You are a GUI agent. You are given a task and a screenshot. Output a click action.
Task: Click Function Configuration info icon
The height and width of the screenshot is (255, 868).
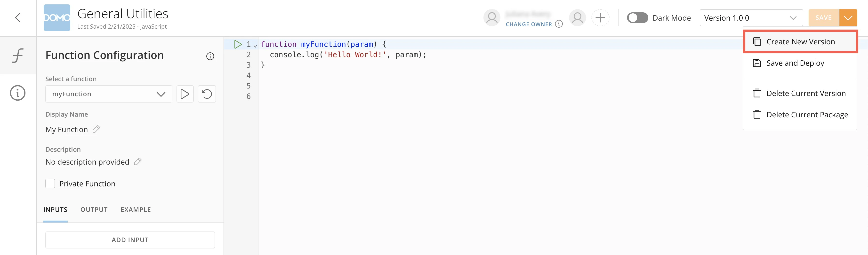pyautogui.click(x=210, y=56)
